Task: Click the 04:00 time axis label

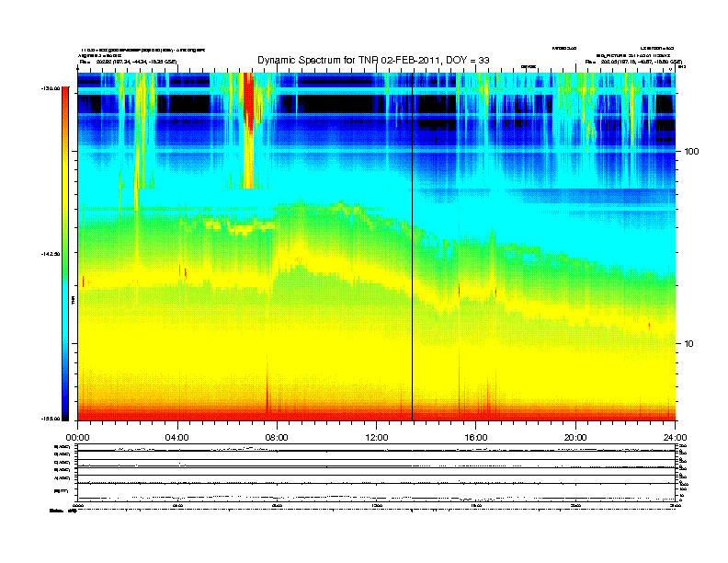Action: (x=177, y=438)
